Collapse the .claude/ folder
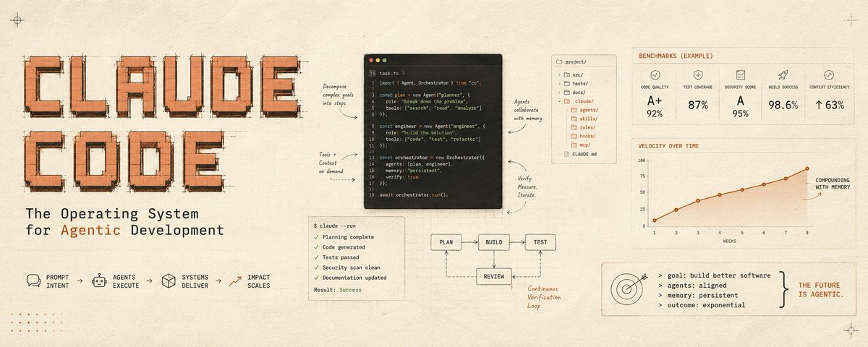The image size is (868, 347). [558, 102]
